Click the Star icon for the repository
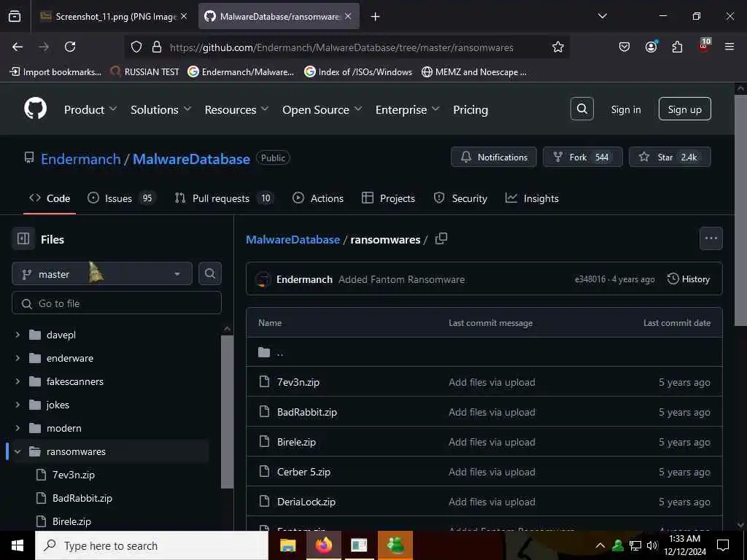The width and height of the screenshot is (747, 560). (644, 157)
